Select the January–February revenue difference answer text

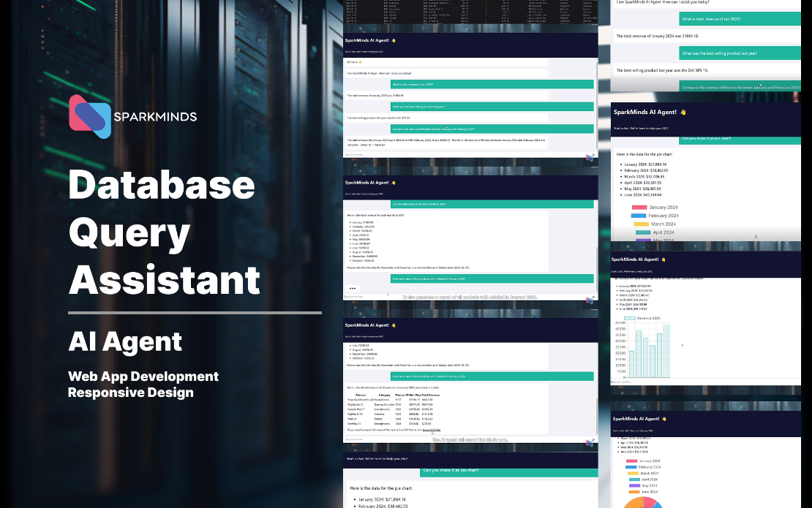pos(446,143)
